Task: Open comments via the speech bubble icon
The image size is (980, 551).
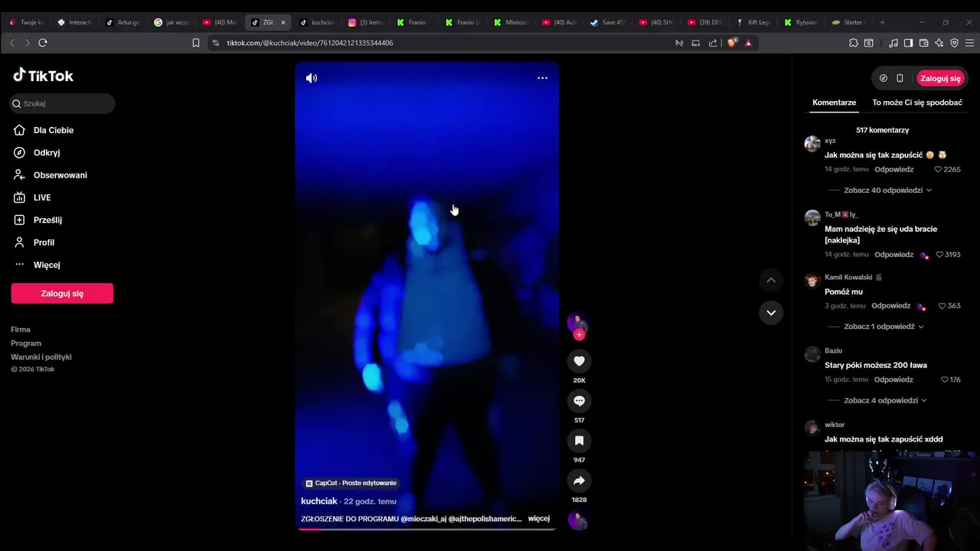Action: [579, 401]
